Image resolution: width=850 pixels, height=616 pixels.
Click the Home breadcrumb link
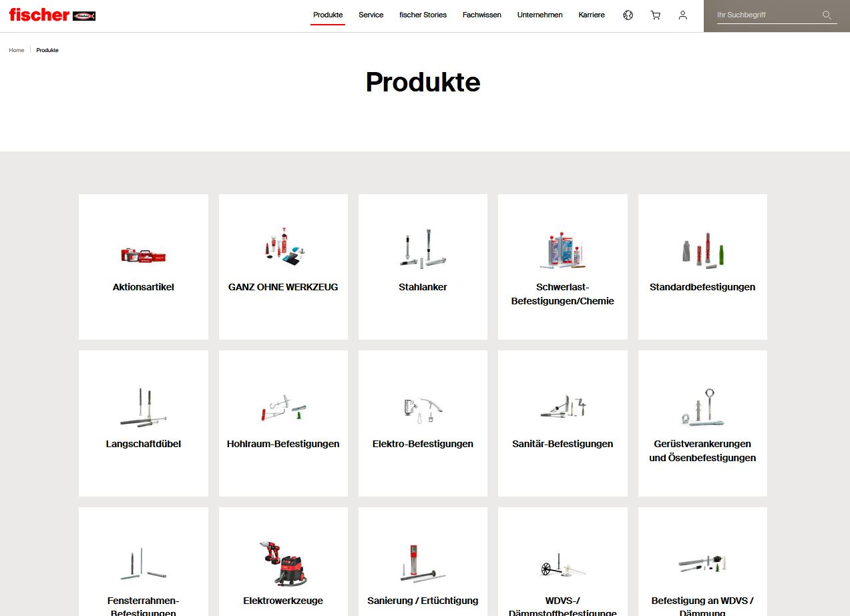click(x=17, y=51)
